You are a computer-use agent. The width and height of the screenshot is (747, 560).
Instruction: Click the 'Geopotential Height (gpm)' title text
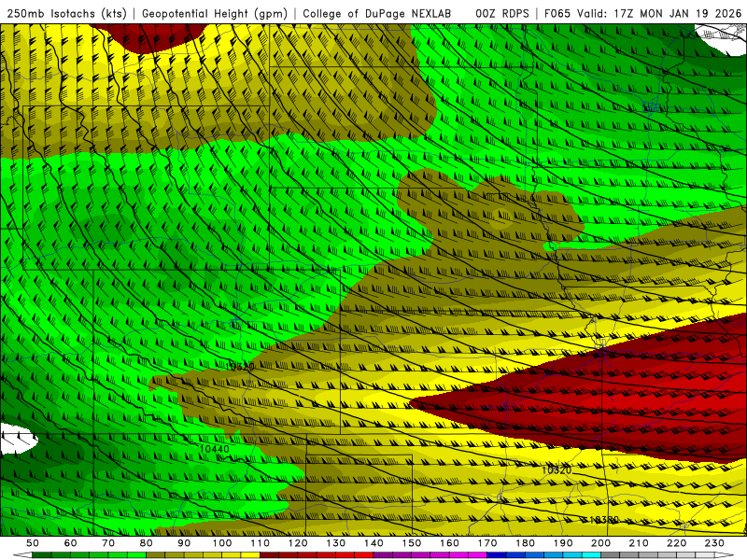[215, 13]
